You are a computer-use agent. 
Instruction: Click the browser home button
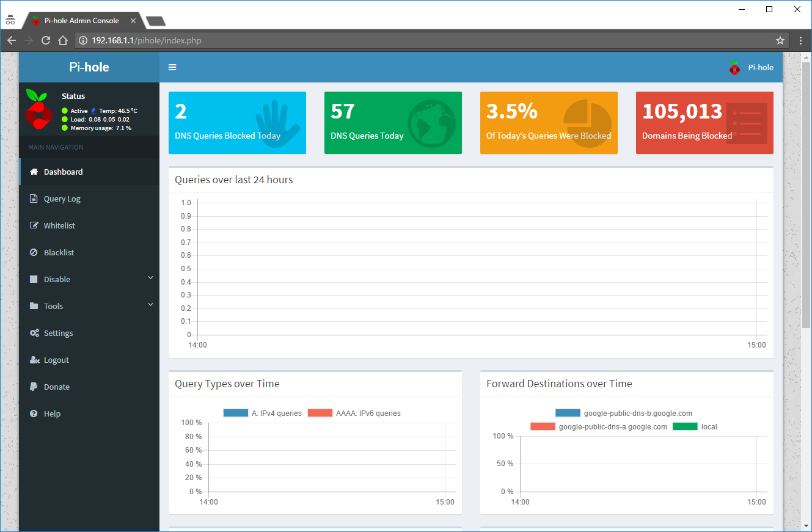[x=62, y=40]
